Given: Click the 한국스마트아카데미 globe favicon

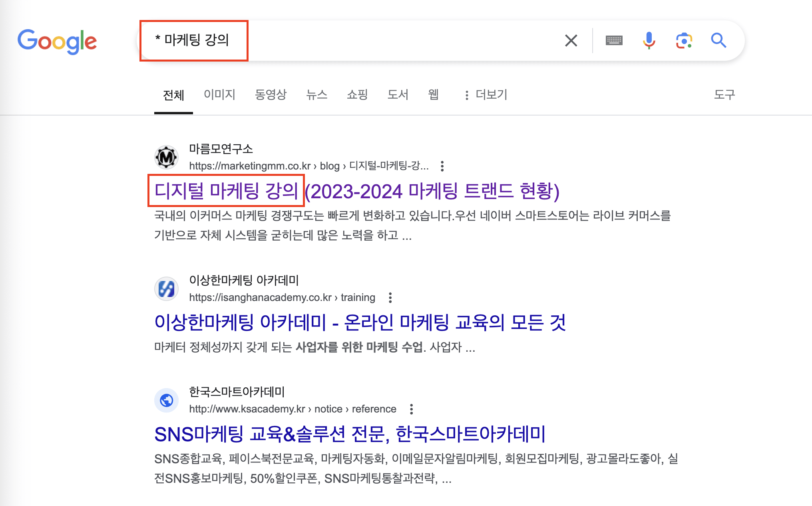Looking at the screenshot, I should click(x=166, y=400).
